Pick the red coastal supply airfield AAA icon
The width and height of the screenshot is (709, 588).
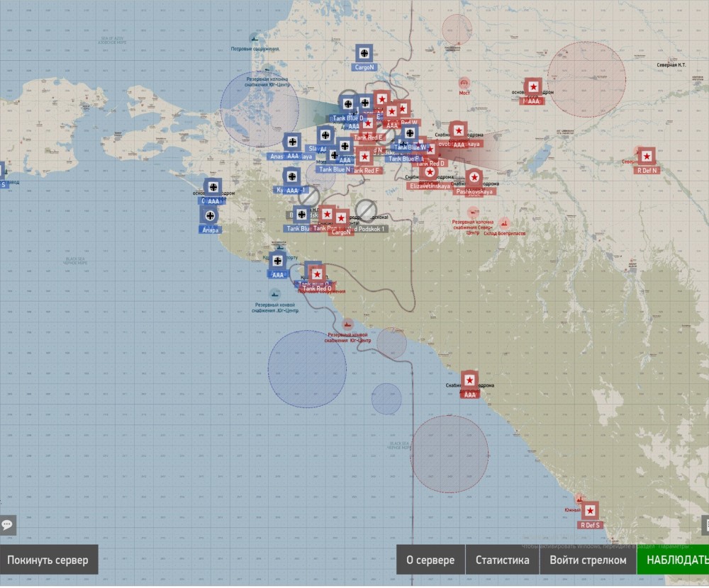(x=470, y=380)
